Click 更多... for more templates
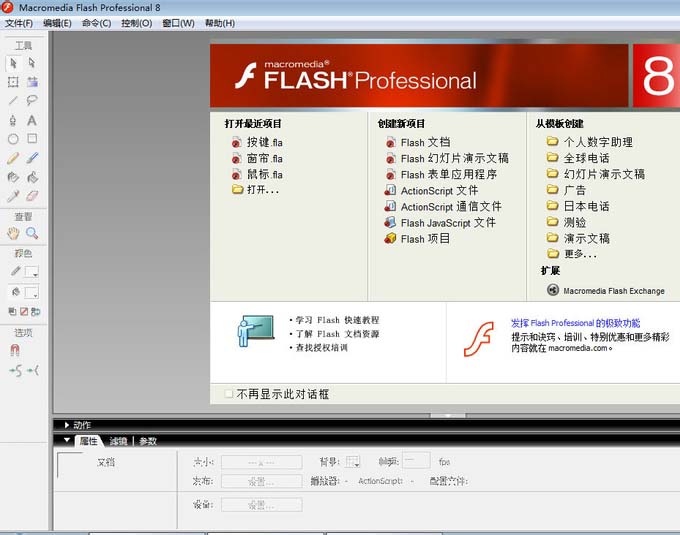Image resolution: width=680 pixels, height=535 pixels. pyautogui.click(x=571, y=254)
